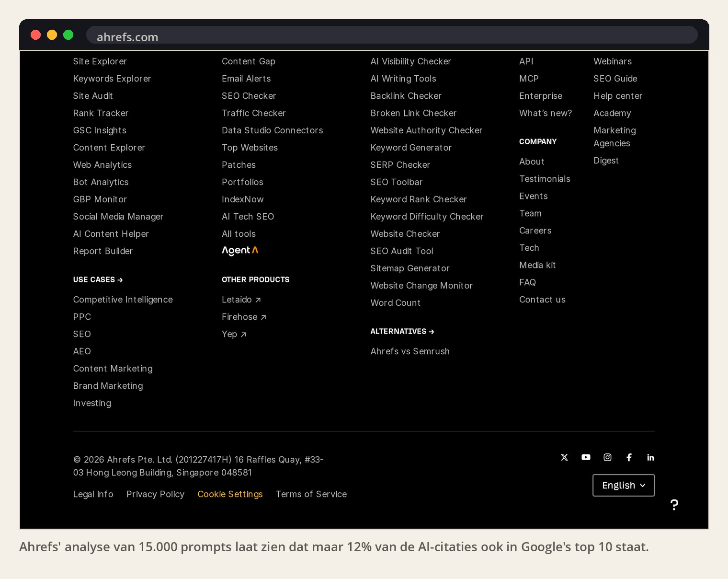Screen dimensions: 728x579
Task: Open Report Builder link
Action: coord(103,251)
